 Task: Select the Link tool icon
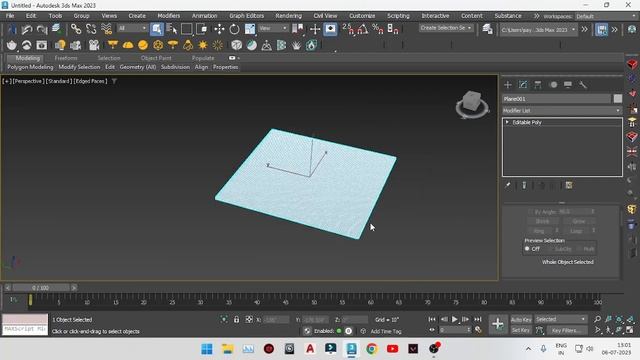coord(76,29)
